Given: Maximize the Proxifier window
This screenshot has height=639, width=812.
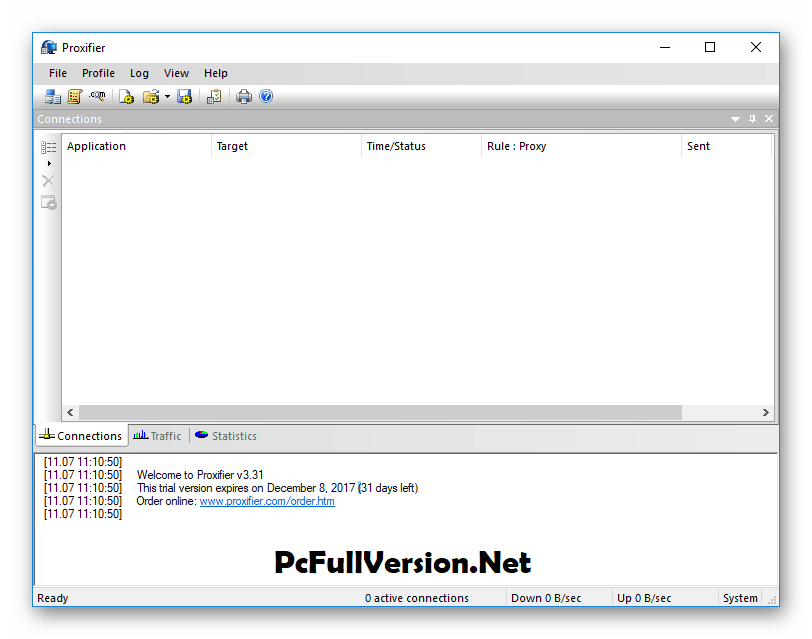Looking at the screenshot, I should point(710,48).
